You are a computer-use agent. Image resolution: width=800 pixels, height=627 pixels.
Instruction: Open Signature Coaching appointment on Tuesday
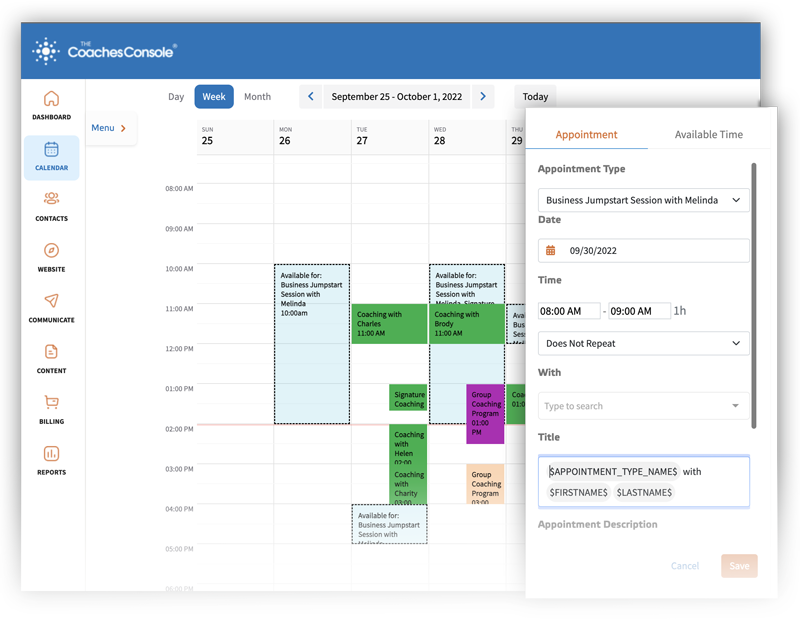(x=408, y=397)
